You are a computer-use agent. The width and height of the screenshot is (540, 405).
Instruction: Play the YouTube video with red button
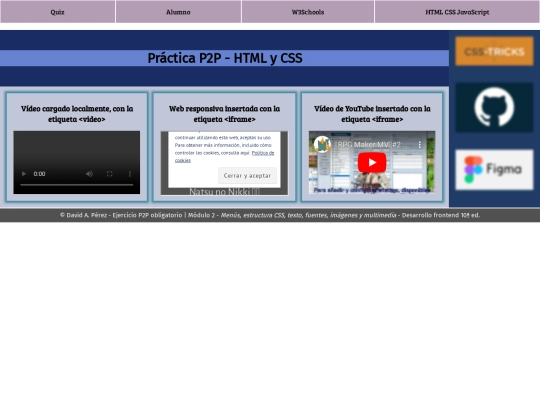pyautogui.click(x=372, y=163)
